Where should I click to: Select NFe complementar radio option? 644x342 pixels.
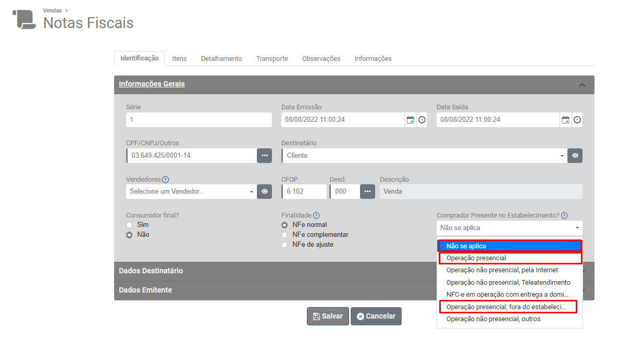(x=284, y=235)
